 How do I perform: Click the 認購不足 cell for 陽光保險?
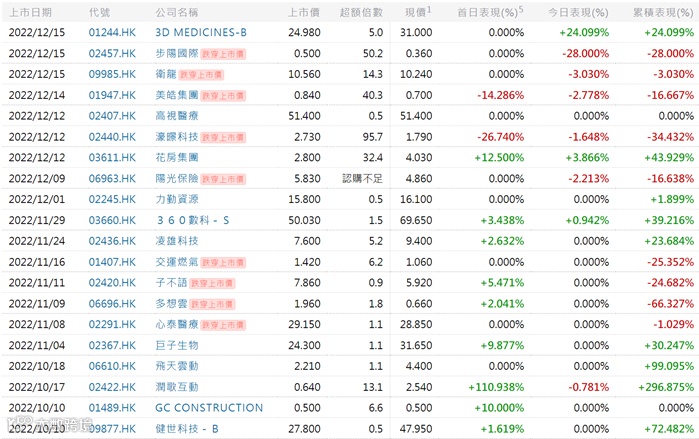click(362, 179)
